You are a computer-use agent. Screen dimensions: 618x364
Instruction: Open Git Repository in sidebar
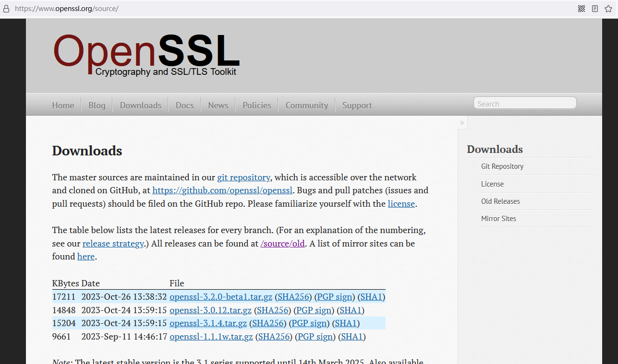[x=502, y=166]
